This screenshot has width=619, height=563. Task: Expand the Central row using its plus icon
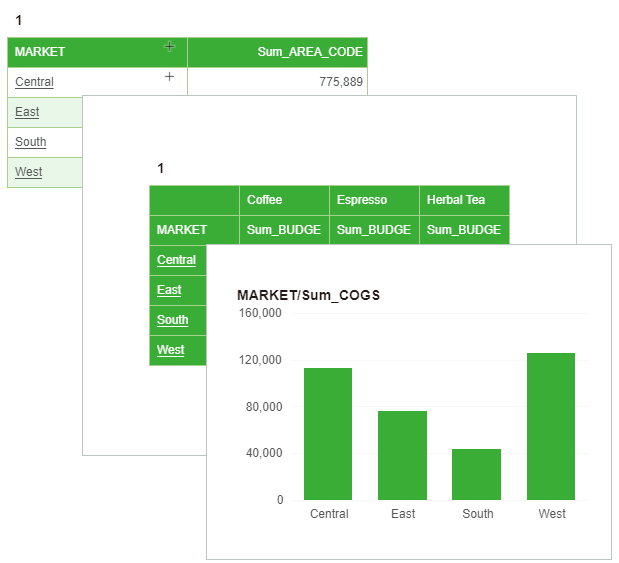169,77
